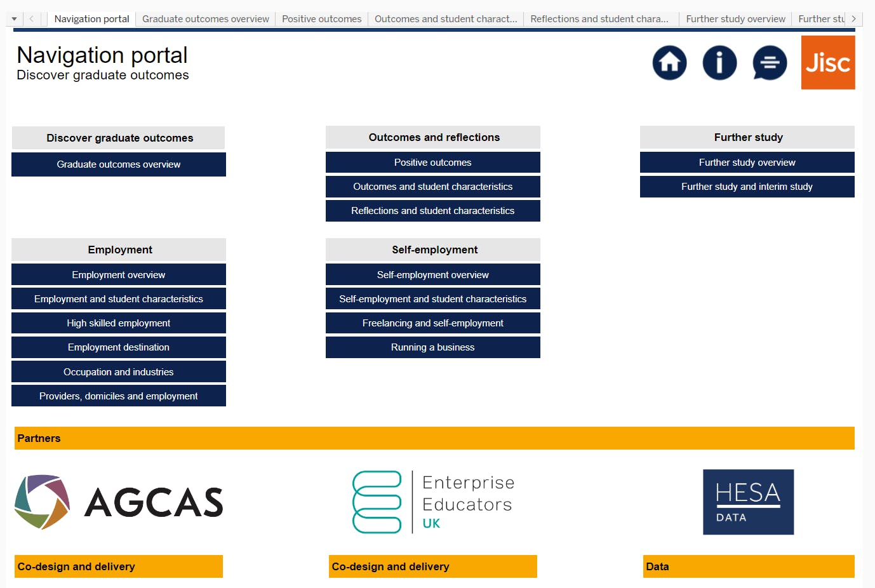The height and width of the screenshot is (588, 875).
Task: Click the Further study overview button
Action: pos(747,163)
